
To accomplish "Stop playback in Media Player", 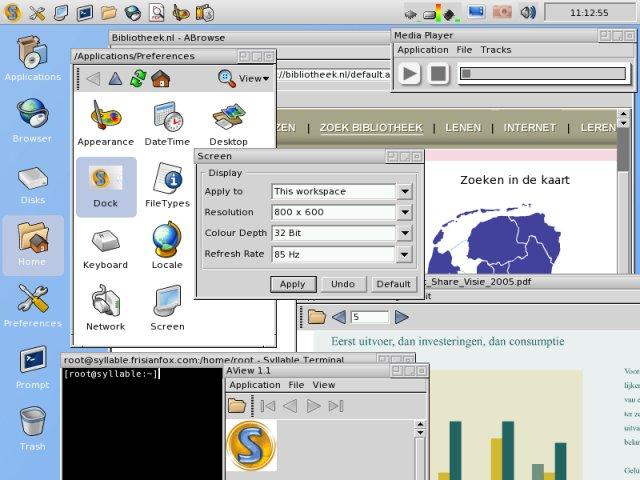I will [438, 74].
